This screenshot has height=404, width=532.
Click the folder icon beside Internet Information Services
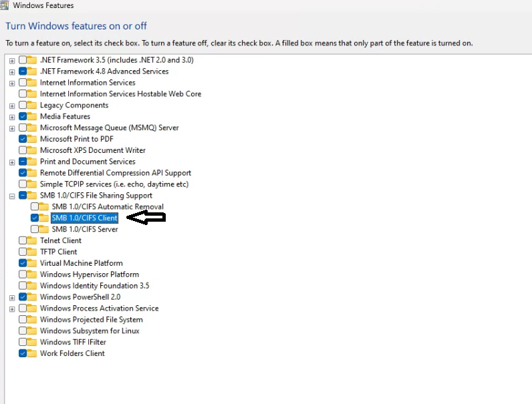(x=32, y=82)
